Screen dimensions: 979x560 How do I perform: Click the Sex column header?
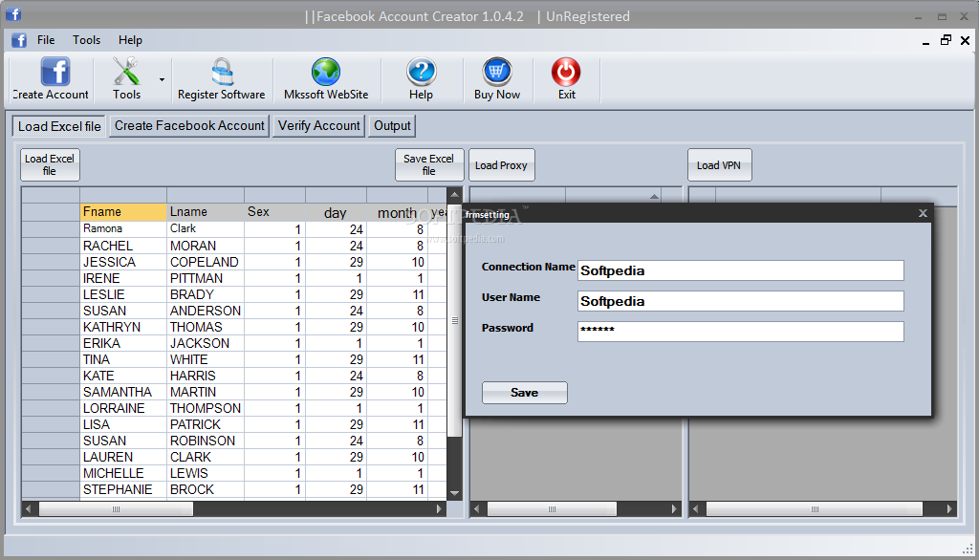pos(274,211)
